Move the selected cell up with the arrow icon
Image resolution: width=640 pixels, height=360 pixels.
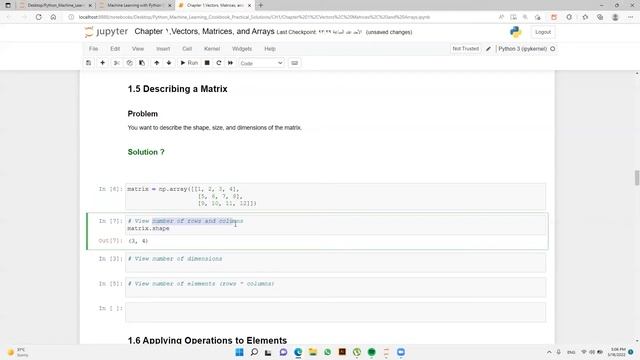pos(157,63)
